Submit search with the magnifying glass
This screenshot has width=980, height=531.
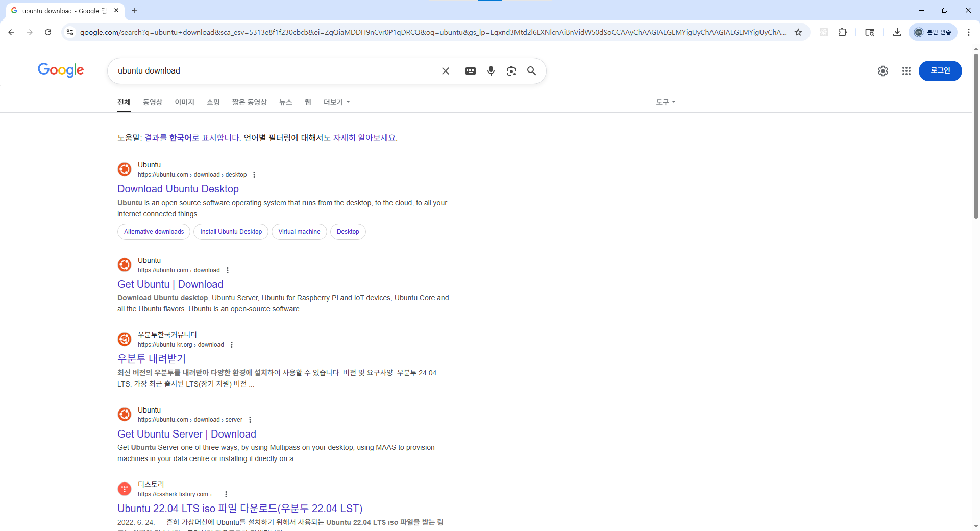pos(532,71)
